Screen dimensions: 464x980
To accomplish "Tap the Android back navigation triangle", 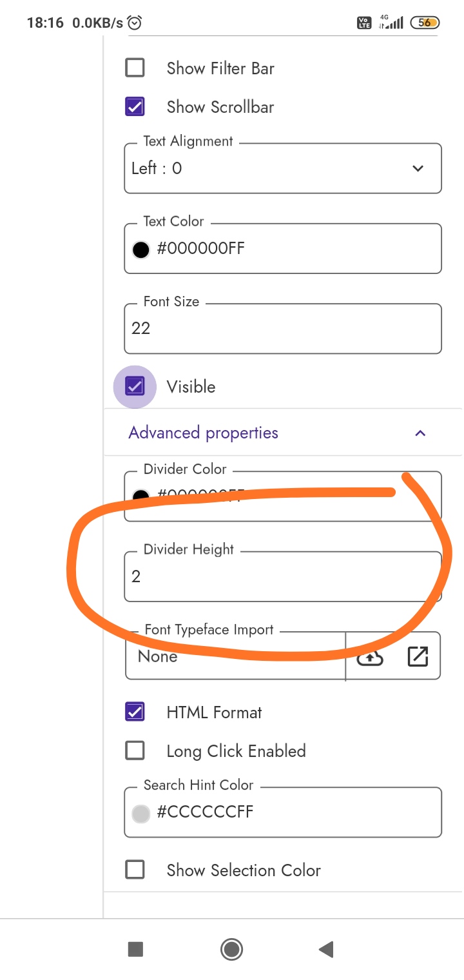I will [326, 949].
